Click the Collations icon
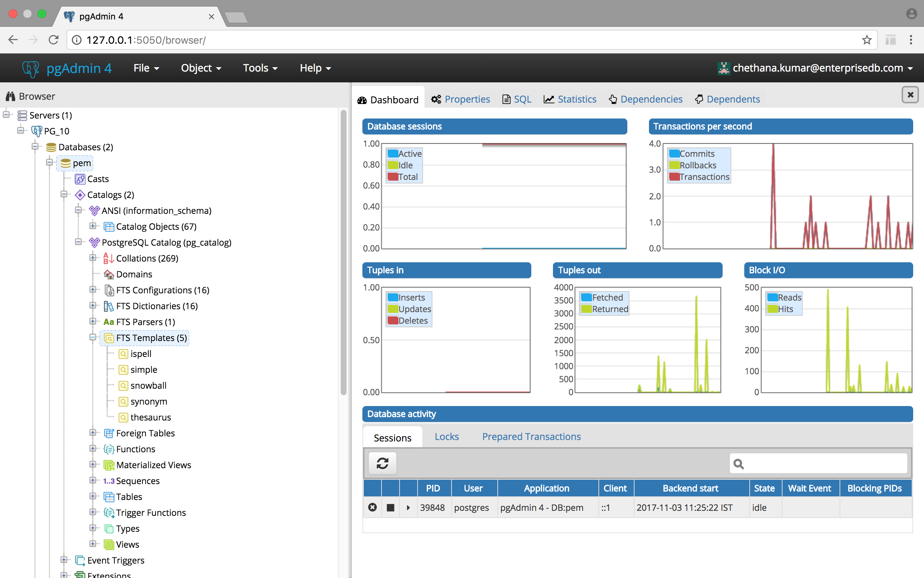Viewport: 924px width, 578px height. tap(109, 258)
